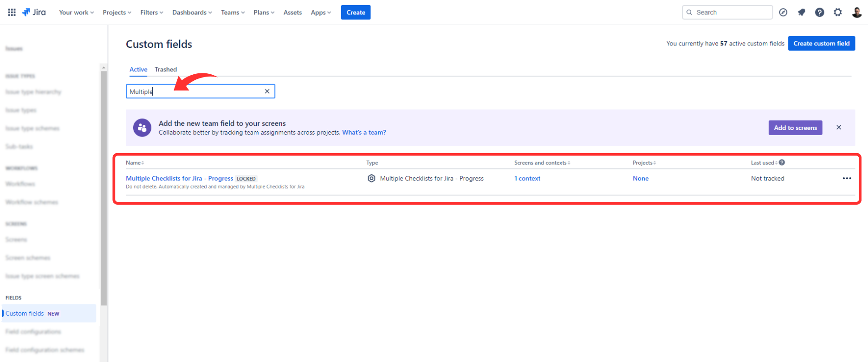Image resolution: width=868 pixels, height=362 pixels.
Task: Click the NEW badge in the sidebar
Action: (53, 314)
